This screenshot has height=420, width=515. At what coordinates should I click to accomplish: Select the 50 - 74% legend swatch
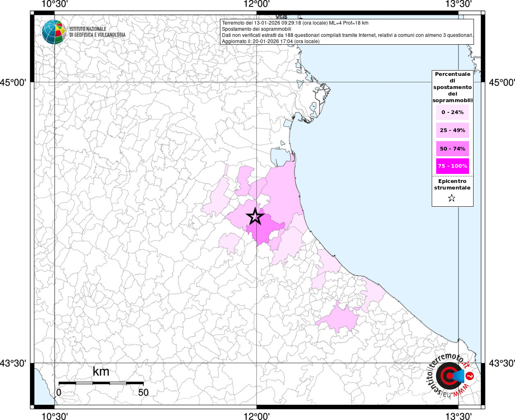(x=453, y=149)
